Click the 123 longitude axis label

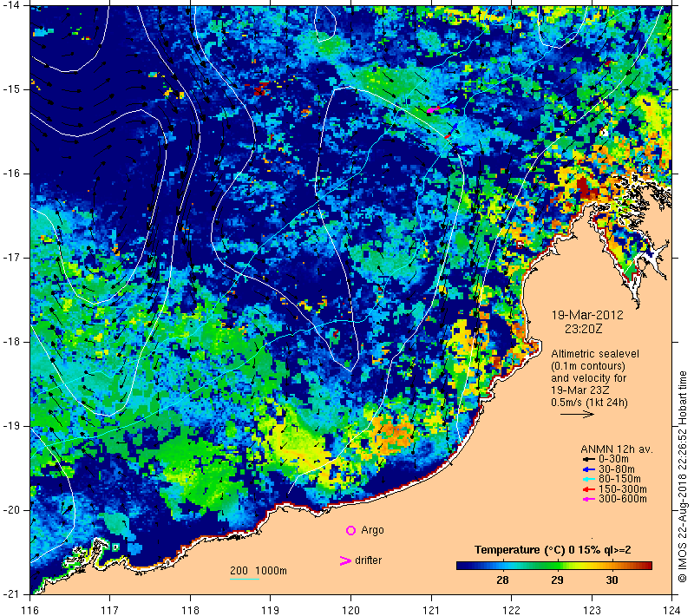point(592,610)
